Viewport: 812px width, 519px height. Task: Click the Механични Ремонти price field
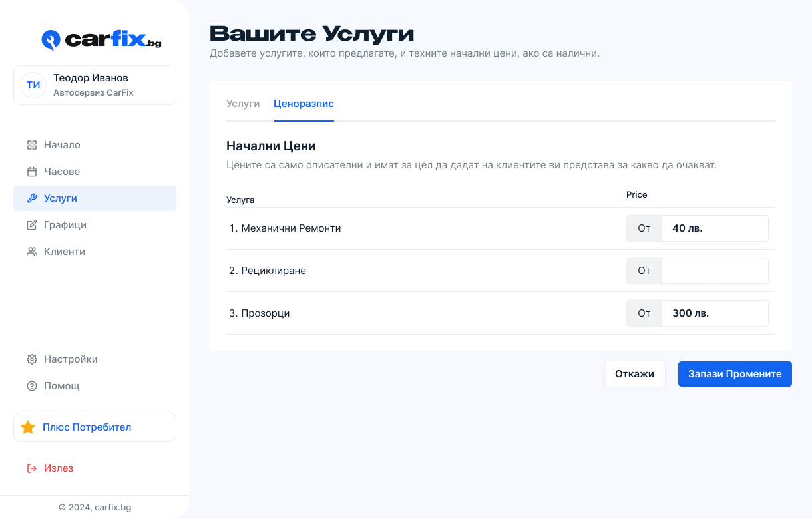(715, 228)
